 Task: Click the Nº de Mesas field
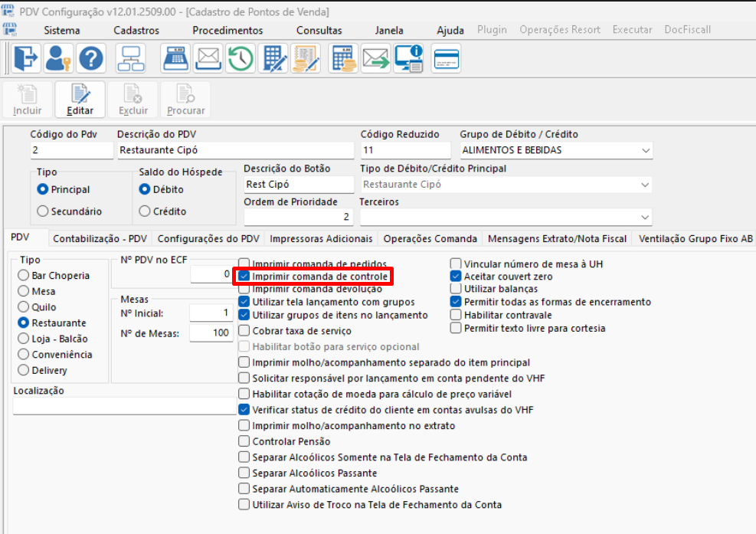[211, 333]
